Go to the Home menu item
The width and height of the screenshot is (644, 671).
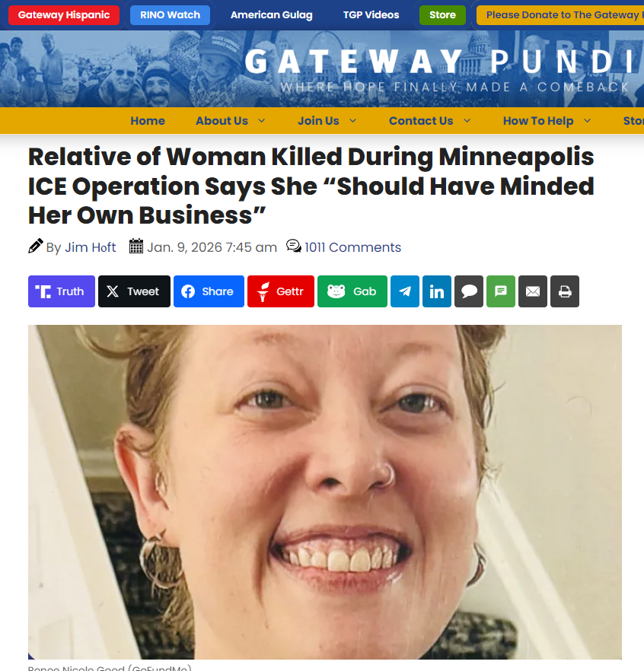148,121
